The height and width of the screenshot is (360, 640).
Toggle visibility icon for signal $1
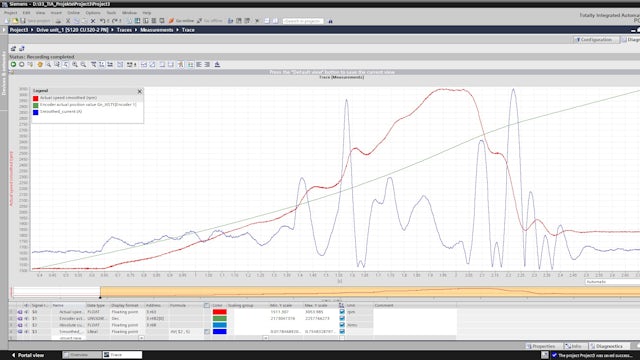(27, 318)
